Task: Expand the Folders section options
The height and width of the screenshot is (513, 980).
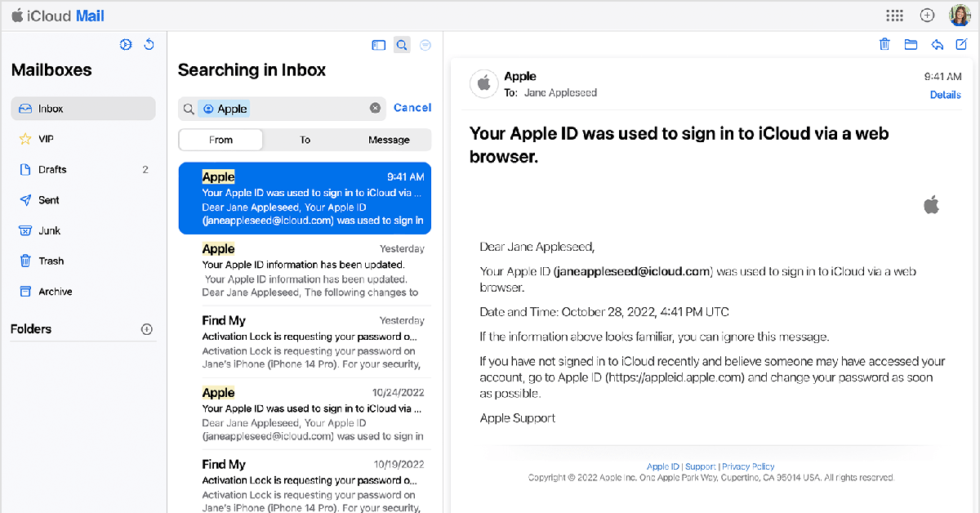Action: point(147,329)
